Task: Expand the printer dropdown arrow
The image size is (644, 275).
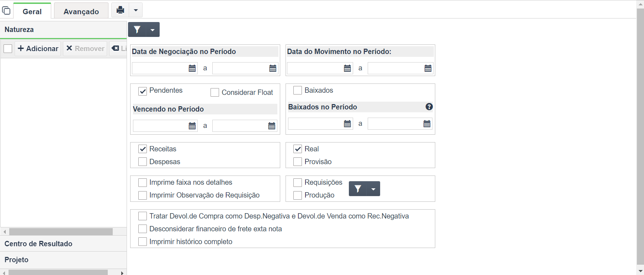Action: click(135, 10)
